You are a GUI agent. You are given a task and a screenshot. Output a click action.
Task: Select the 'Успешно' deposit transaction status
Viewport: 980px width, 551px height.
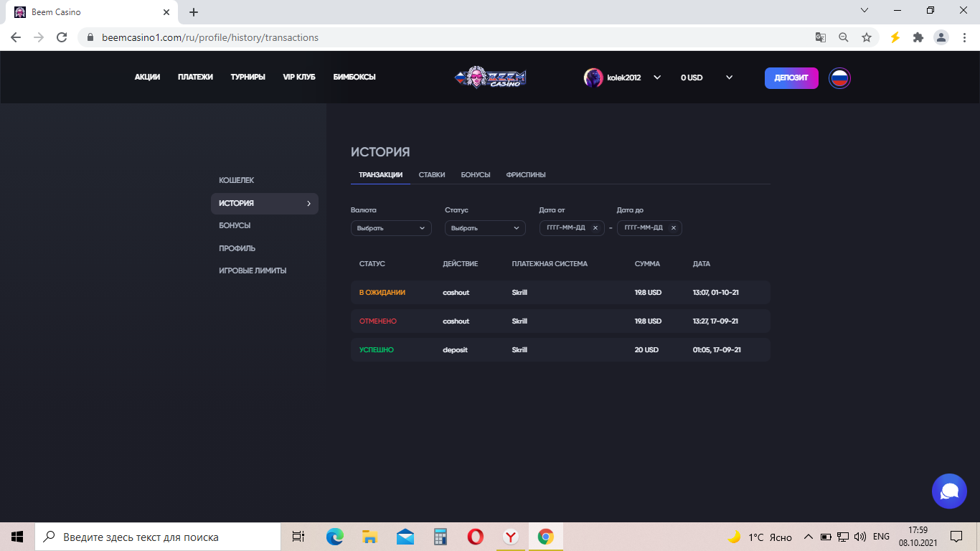pyautogui.click(x=377, y=350)
